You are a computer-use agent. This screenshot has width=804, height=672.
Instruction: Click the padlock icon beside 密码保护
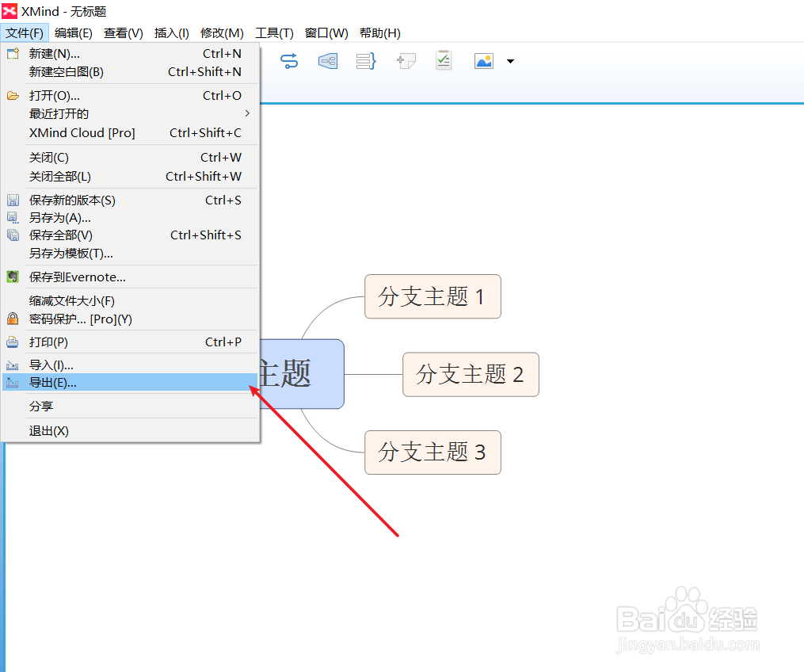coord(13,319)
